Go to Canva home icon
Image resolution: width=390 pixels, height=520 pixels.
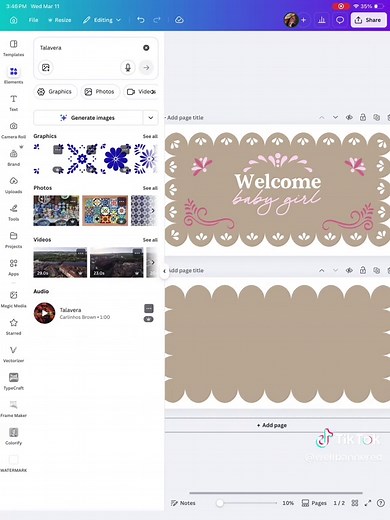coord(14,20)
